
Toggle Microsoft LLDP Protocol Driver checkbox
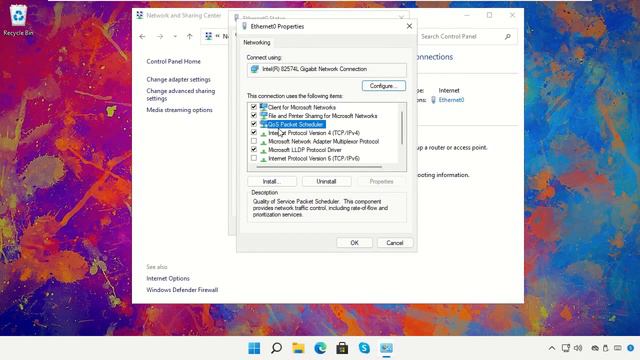point(254,149)
